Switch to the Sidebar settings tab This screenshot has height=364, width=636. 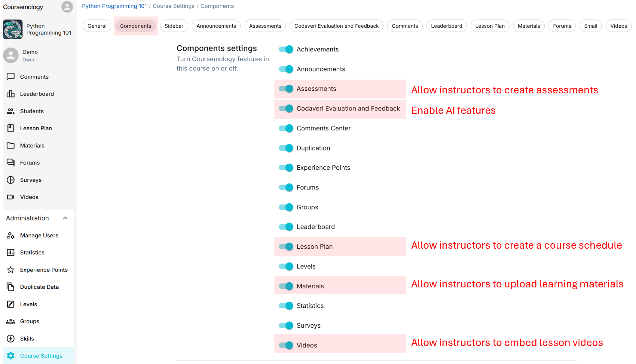[174, 26]
